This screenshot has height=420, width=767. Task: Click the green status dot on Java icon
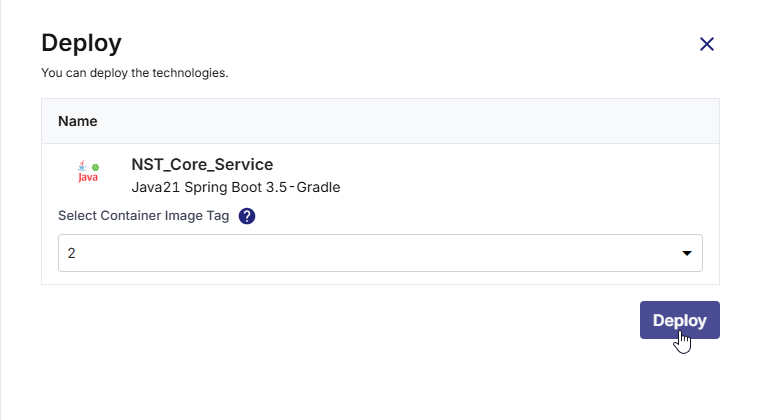96,166
